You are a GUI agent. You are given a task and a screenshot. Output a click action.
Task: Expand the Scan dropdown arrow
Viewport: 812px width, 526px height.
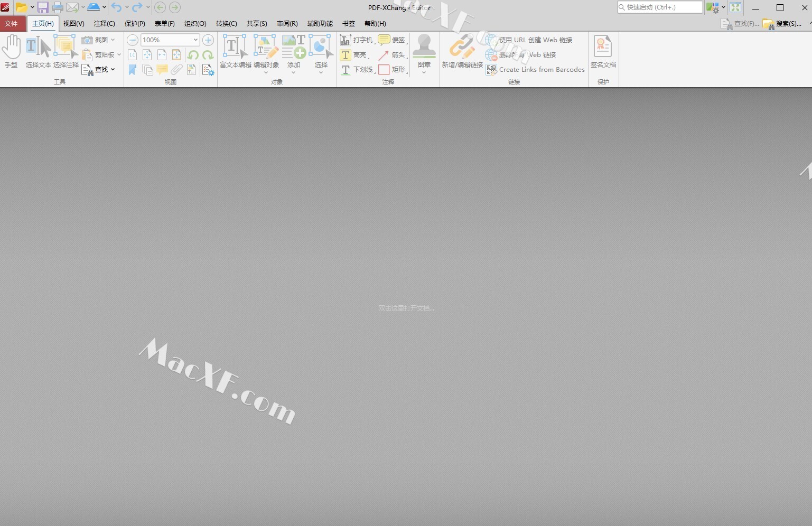pos(104,7)
